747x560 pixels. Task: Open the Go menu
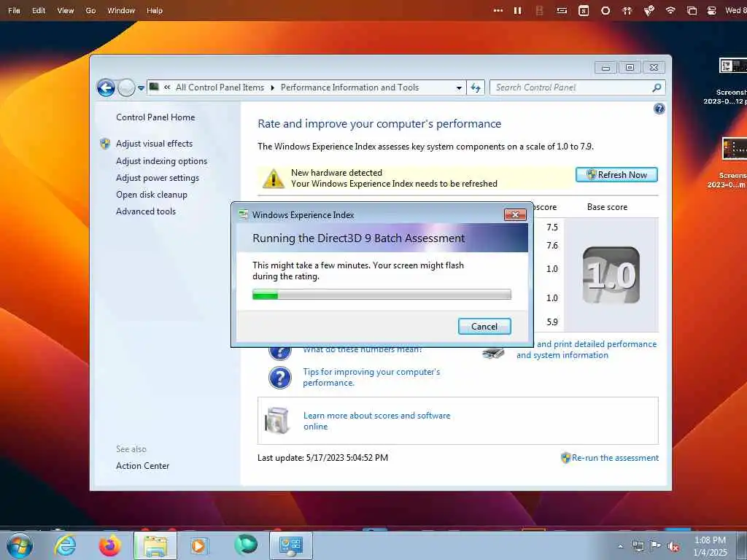coord(90,10)
